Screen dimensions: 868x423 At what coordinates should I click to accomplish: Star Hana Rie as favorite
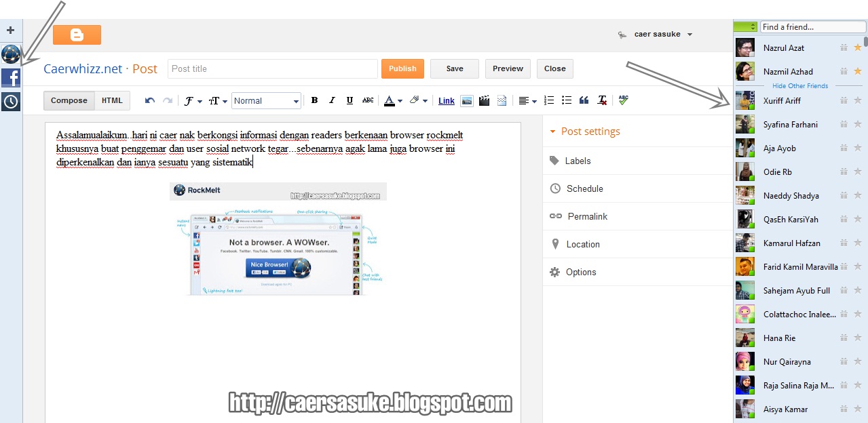click(x=857, y=338)
